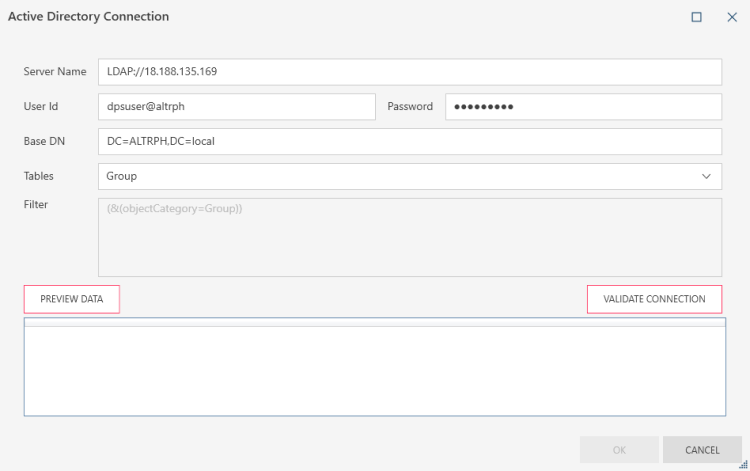Click the Filter text area
Image resolution: width=750 pixels, height=471 pixels.
click(409, 236)
